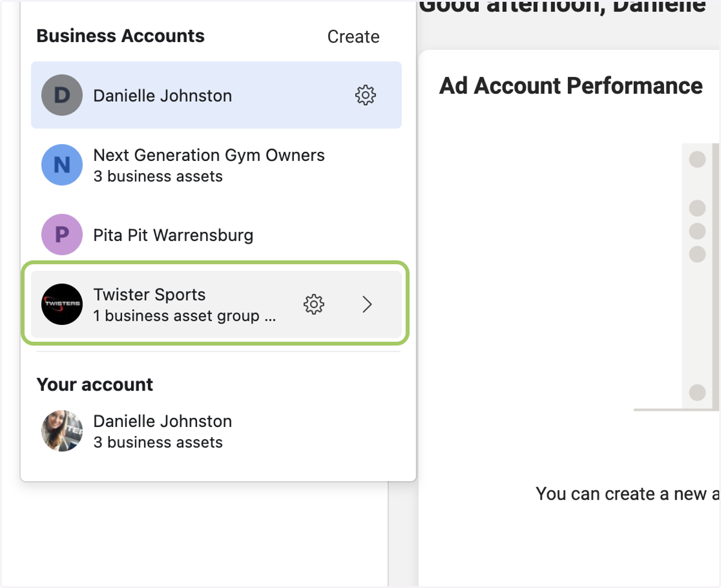Select the Next Generation Gym Owners account
The height and width of the screenshot is (588, 721).
tap(216, 165)
